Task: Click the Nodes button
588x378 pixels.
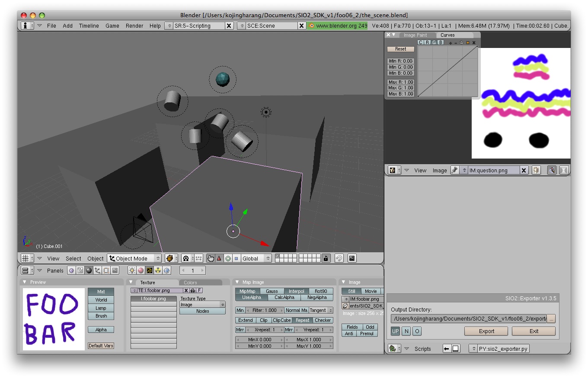Action: tap(202, 311)
